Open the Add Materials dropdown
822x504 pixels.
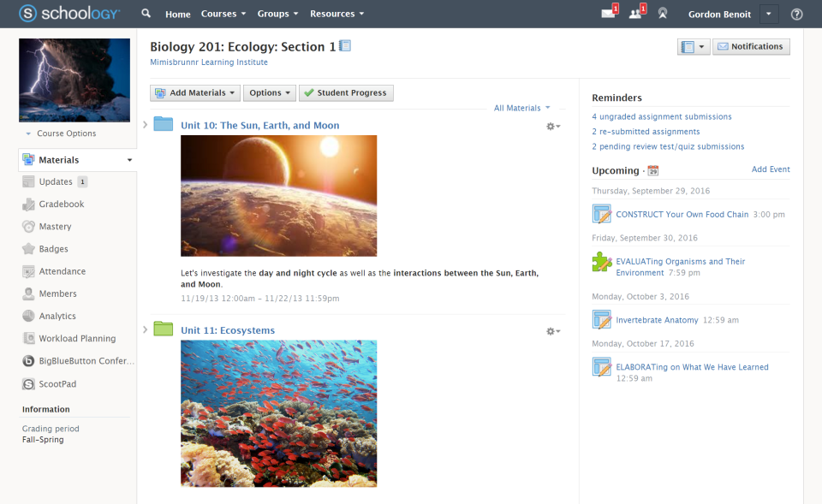194,92
